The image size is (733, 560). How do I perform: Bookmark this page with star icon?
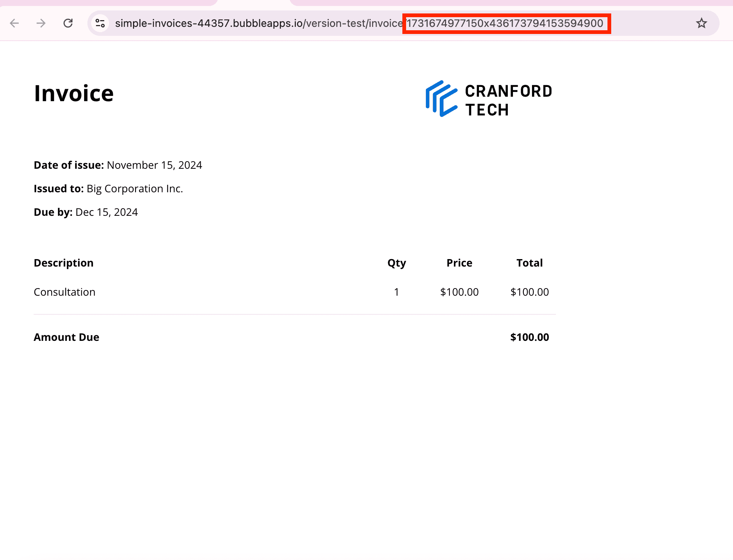coord(701,23)
